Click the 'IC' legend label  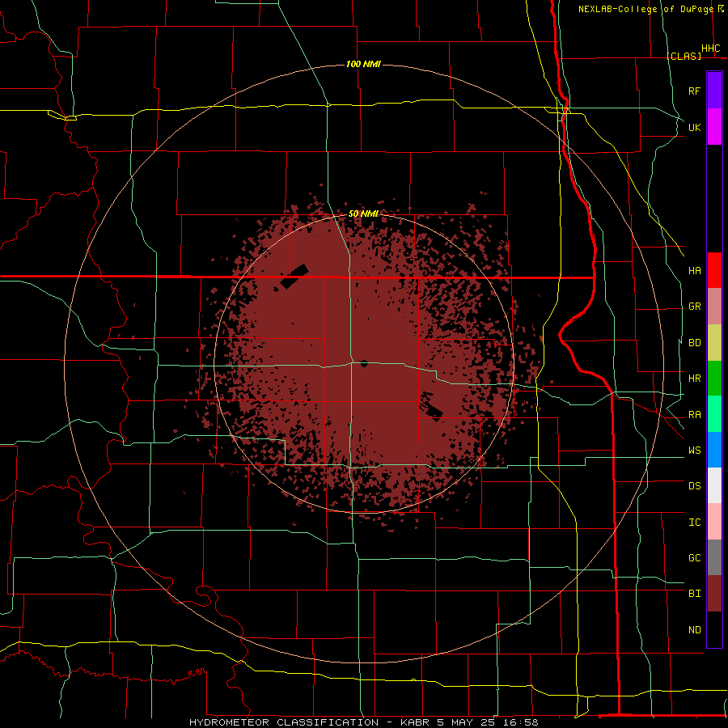tap(694, 523)
